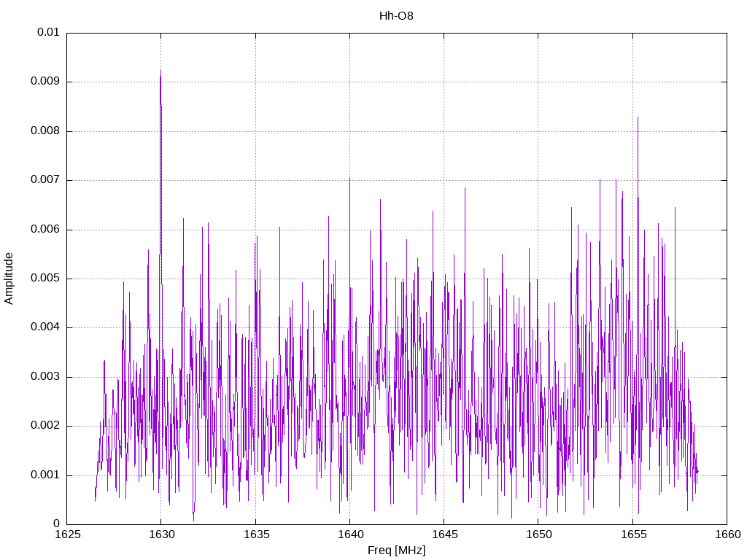Click the peak tip at 1640 MHz
Image resolution: width=747 pixels, height=560 pixels.
[x=349, y=179]
